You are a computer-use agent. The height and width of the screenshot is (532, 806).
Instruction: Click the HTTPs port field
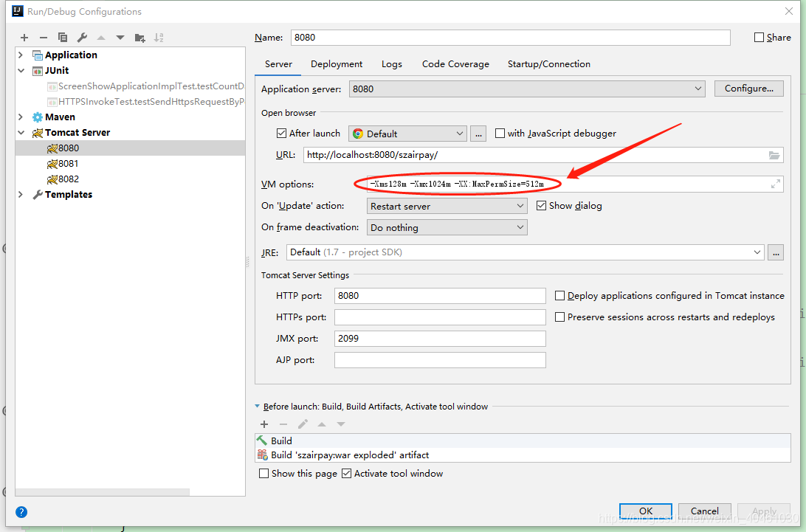tap(440, 317)
